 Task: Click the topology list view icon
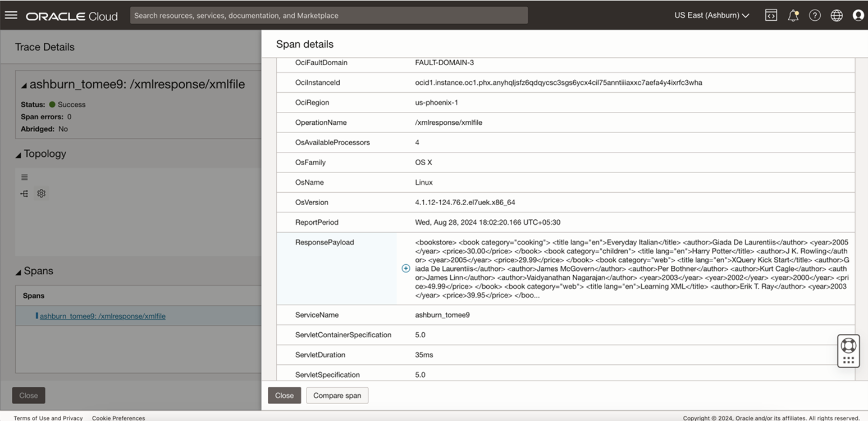pyautogui.click(x=24, y=177)
